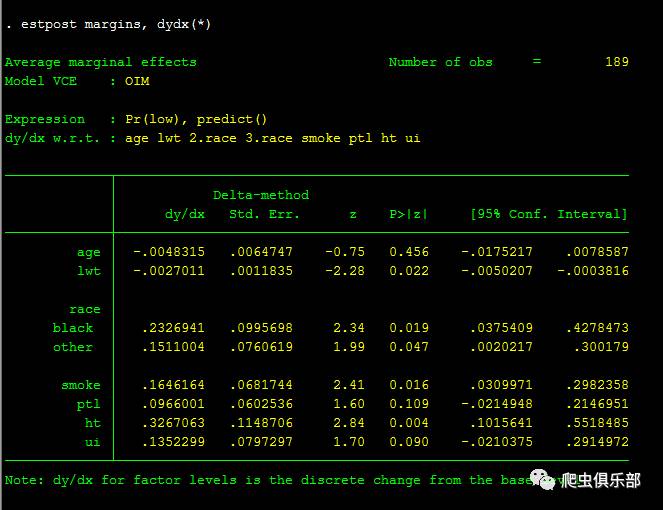
Task: Click the ui upper bound .2914972
Action: 597,442
